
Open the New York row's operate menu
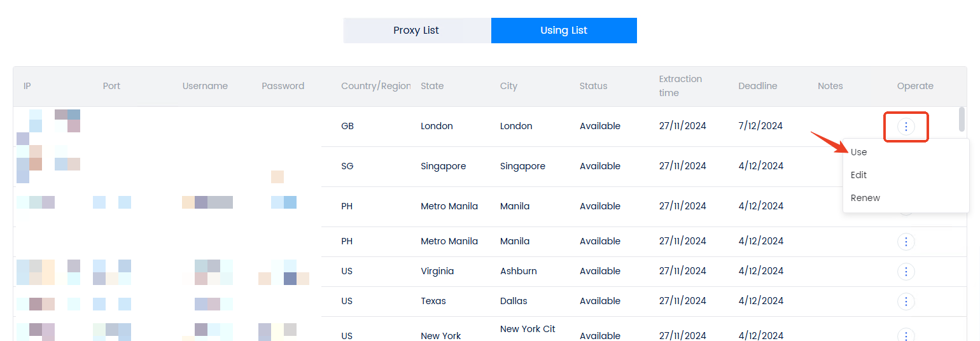(906, 335)
